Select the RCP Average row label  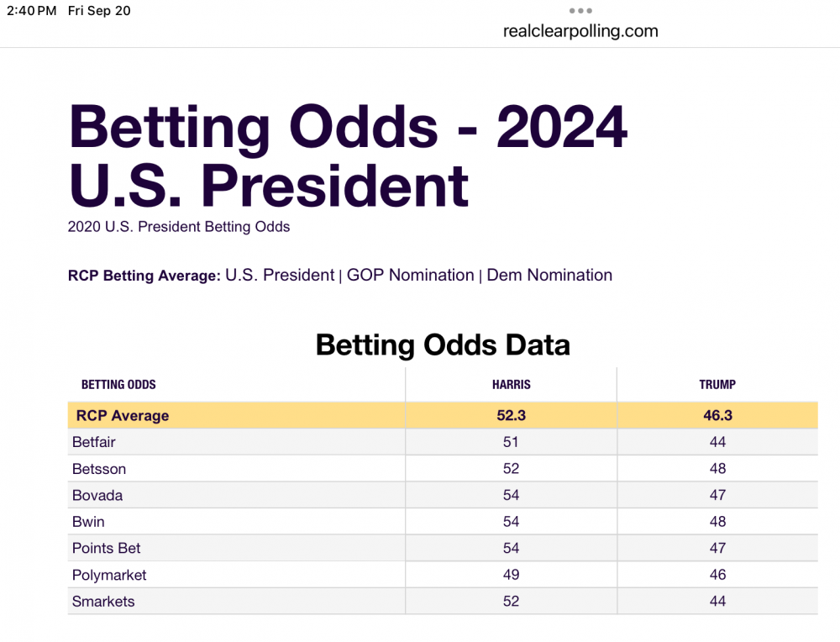point(123,415)
